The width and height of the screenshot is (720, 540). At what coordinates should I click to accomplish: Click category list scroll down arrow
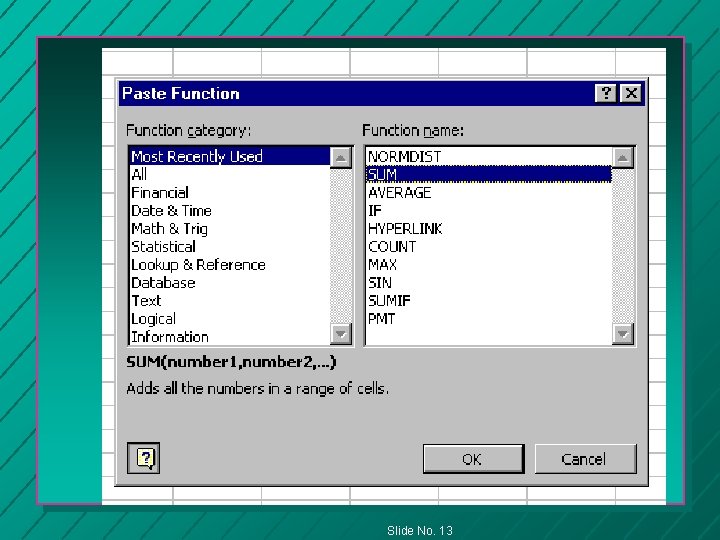click(341, 334)
